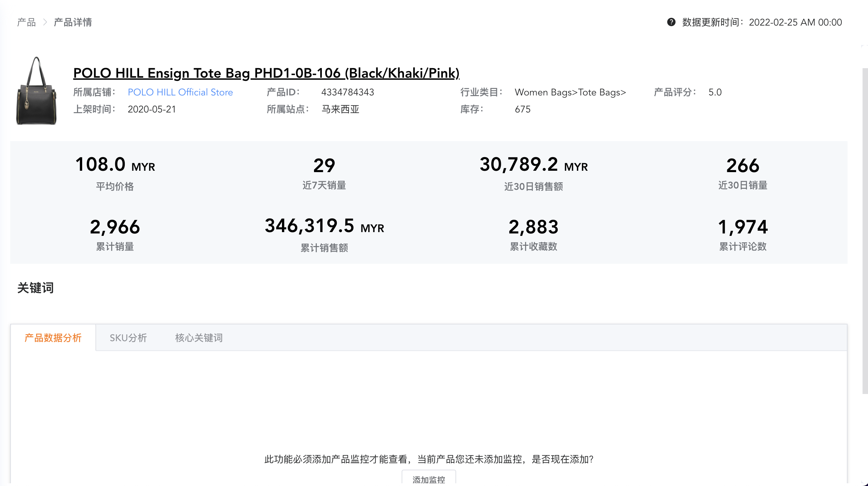
Task: Click the 累计收藏数 label
Action: tap(534, 246)
